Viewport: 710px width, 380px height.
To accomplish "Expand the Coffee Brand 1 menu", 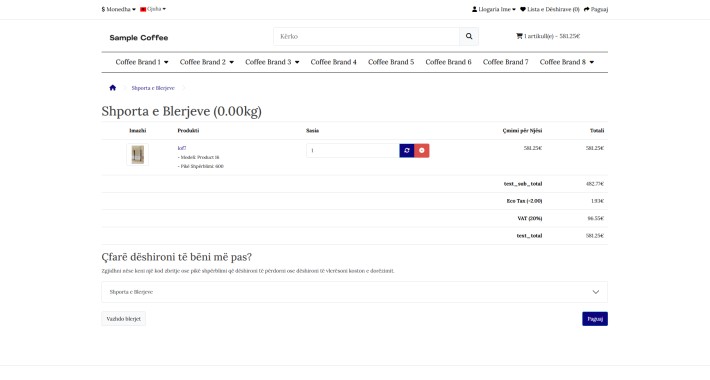I will [x=142, y=62].
